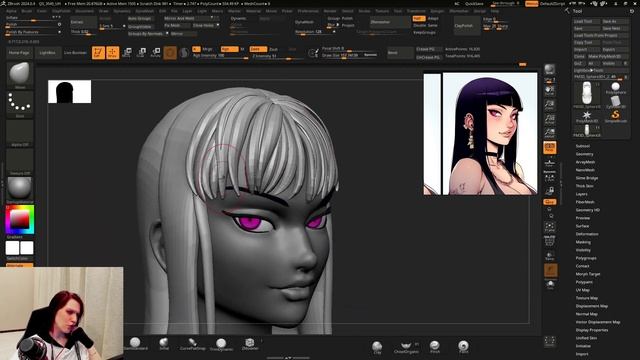Switch to Rotate transform mode
This screenshot has width=640, height=360.
click(x=156, y=53)
